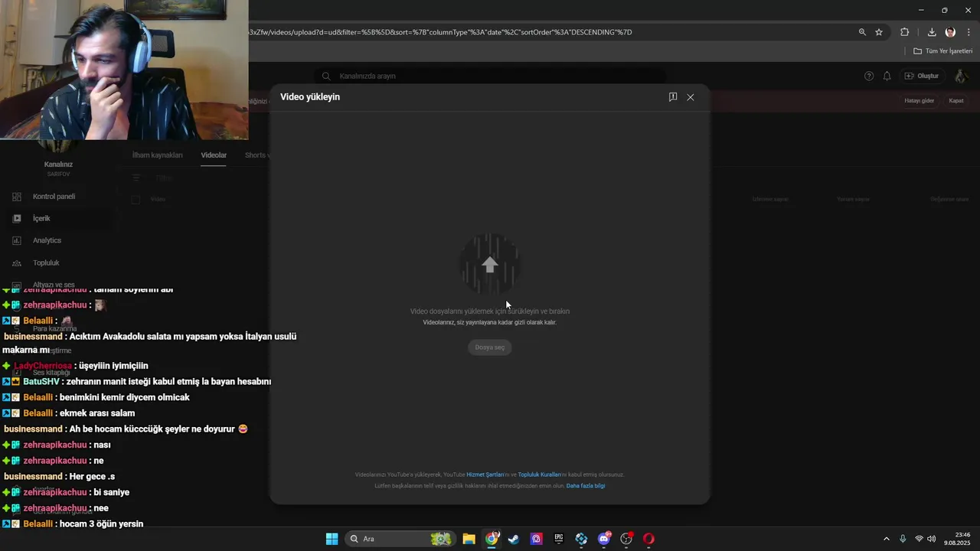
Task: Click the Kanalınızda arayın search field
Action: coord(490,76)
